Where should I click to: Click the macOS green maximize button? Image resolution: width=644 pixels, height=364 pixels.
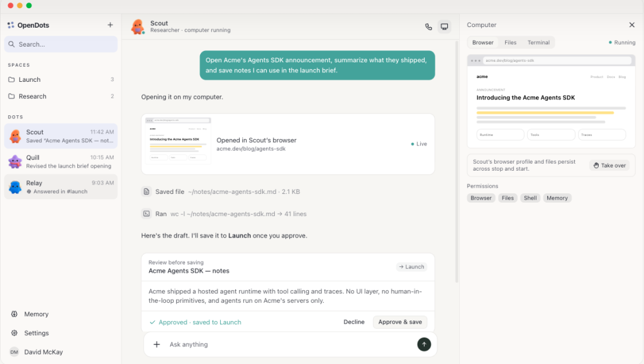point(29,5)
